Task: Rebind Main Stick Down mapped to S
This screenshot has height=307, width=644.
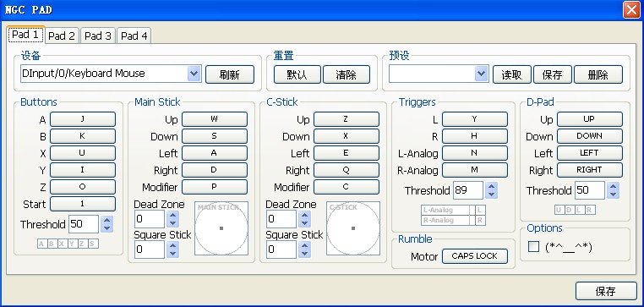Action: pyautogui.click(x=215, y=136)
